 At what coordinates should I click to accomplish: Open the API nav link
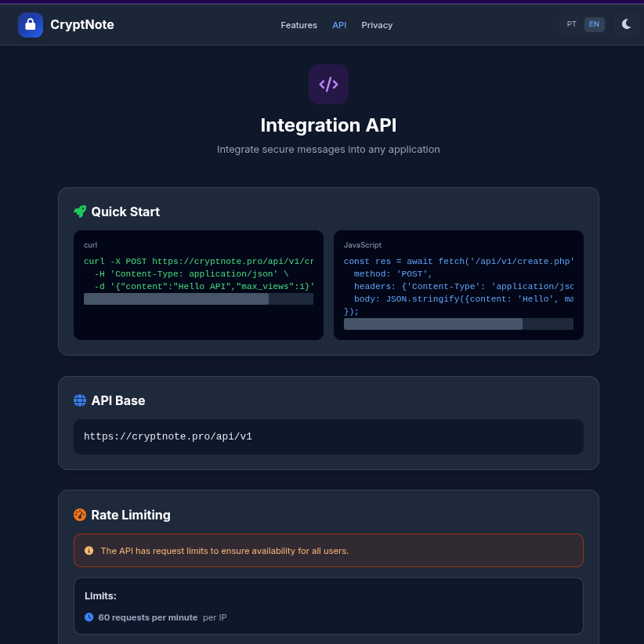[339, 25]
